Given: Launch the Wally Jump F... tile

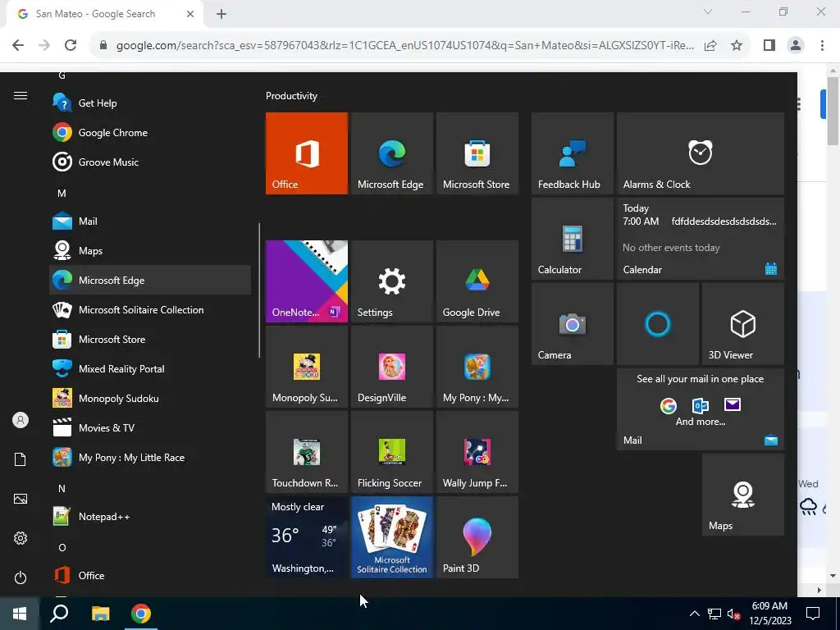Looking at the screenshot, I should (477, 452).
